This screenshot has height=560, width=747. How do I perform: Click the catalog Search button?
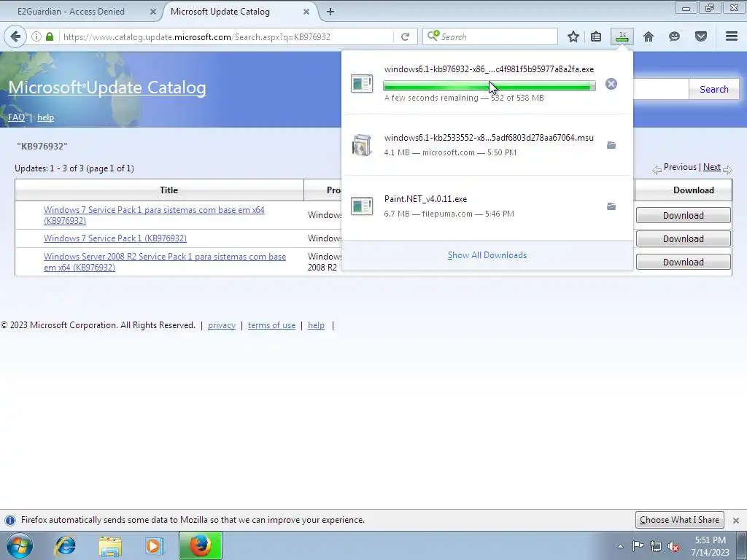[713, 89]
